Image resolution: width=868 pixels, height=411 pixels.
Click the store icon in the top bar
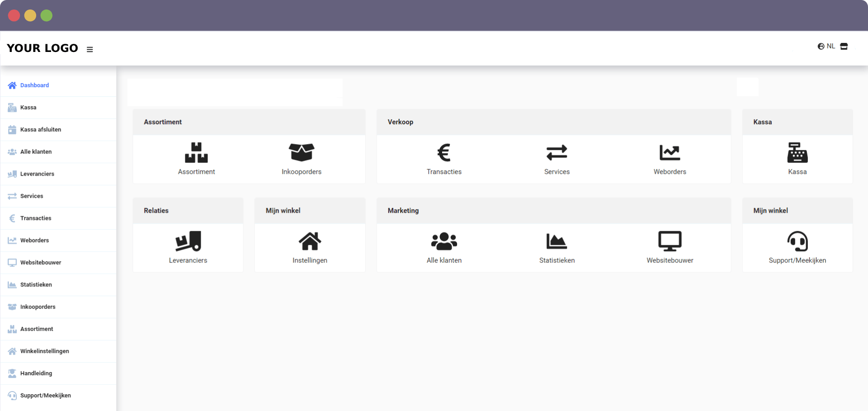pos(844,46)
